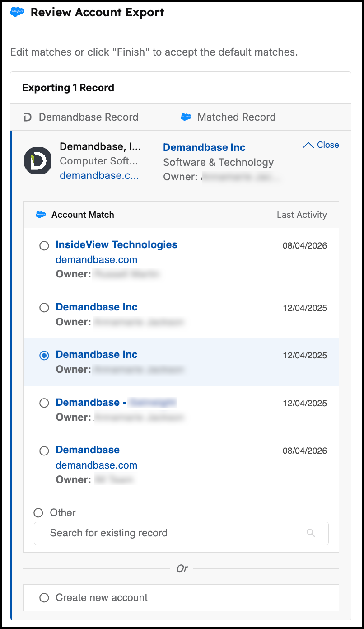Select the InsideView Technologies radio button
364x629 pixels.
tap(44, 246)
